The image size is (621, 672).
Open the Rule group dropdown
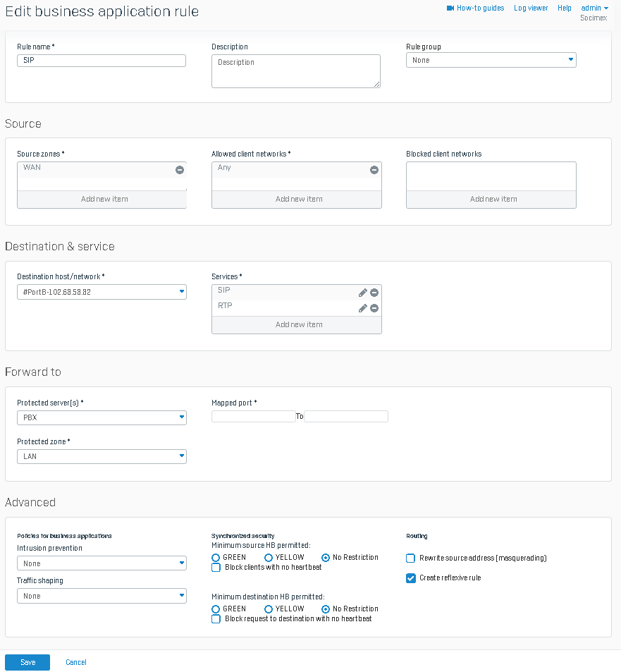491,61
